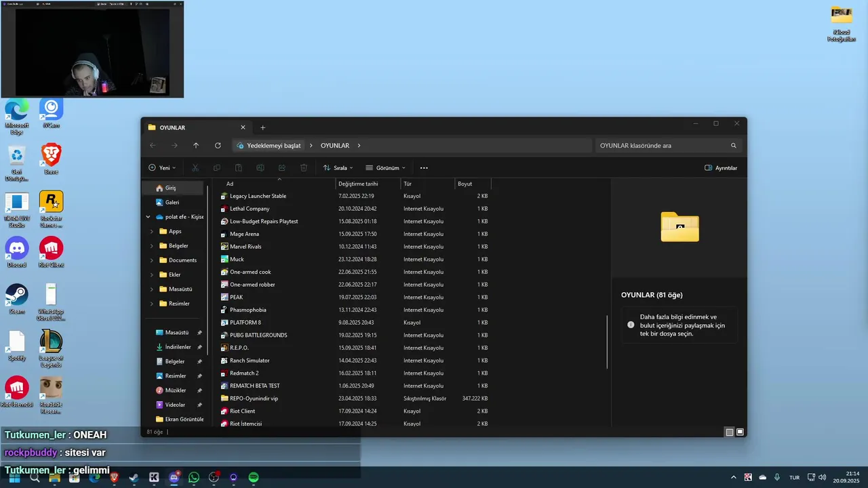
Task: Switch to details list view toggle
Action: coord(729,432)
